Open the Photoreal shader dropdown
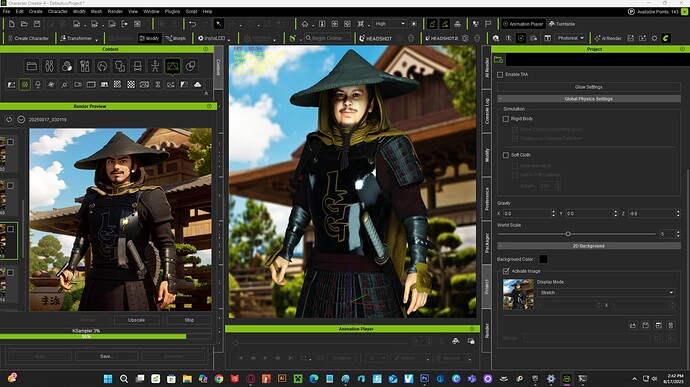The height and width of the screenshot is (387, 690). (570, 38)
